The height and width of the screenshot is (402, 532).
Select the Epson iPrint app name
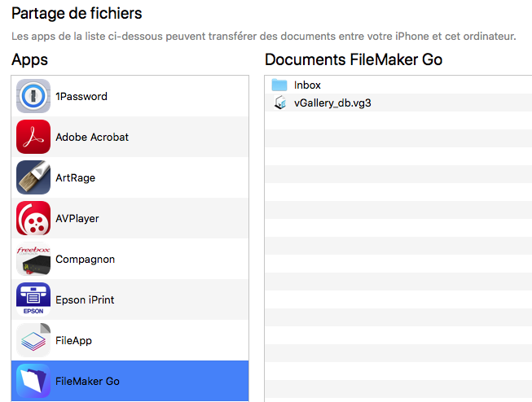click(x=85, y=299)
